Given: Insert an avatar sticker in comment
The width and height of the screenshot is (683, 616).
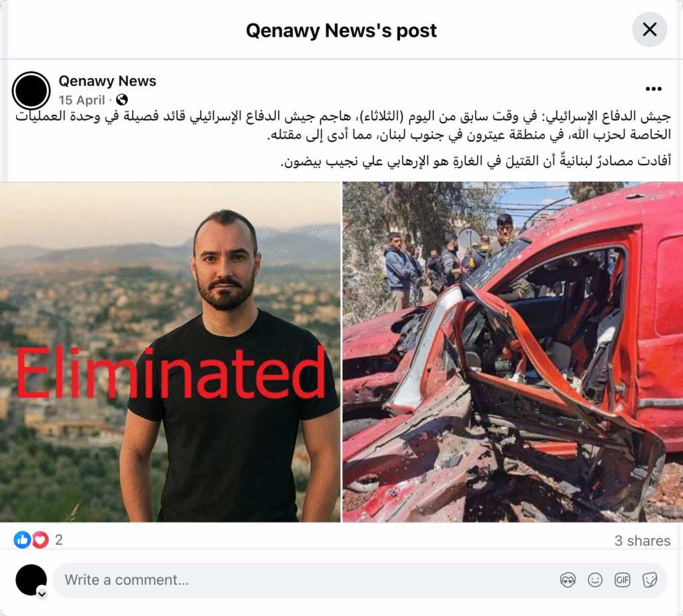Looking at the screenshot, I should click(x=568, y=580).
